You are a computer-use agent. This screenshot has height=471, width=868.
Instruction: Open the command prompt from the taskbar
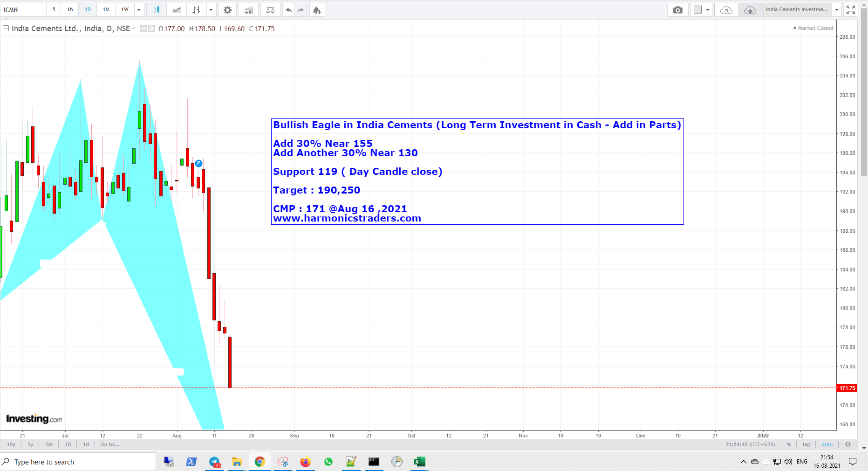click(374, 462)
